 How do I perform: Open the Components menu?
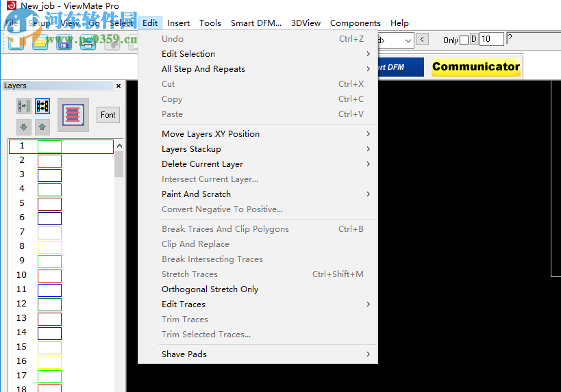tap(355, 23)
